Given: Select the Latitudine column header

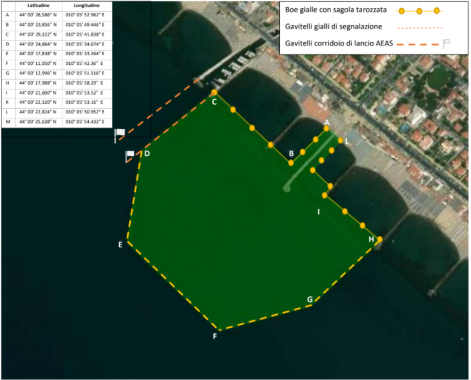Looking at the screenshot, I should pyautogui.click(x=38, y=5).
